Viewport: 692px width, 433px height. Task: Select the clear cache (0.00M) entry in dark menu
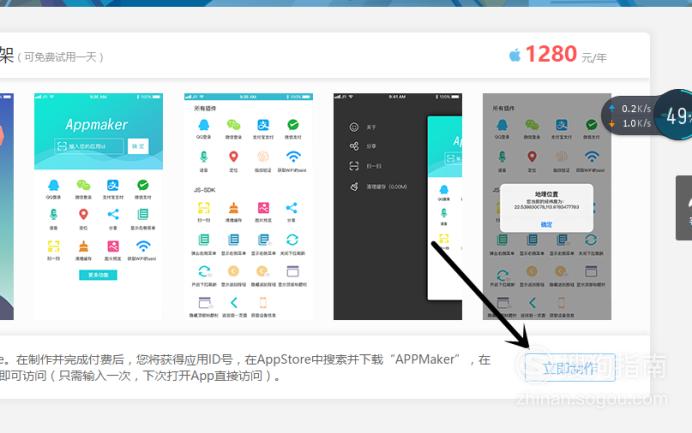pos(378,187)
